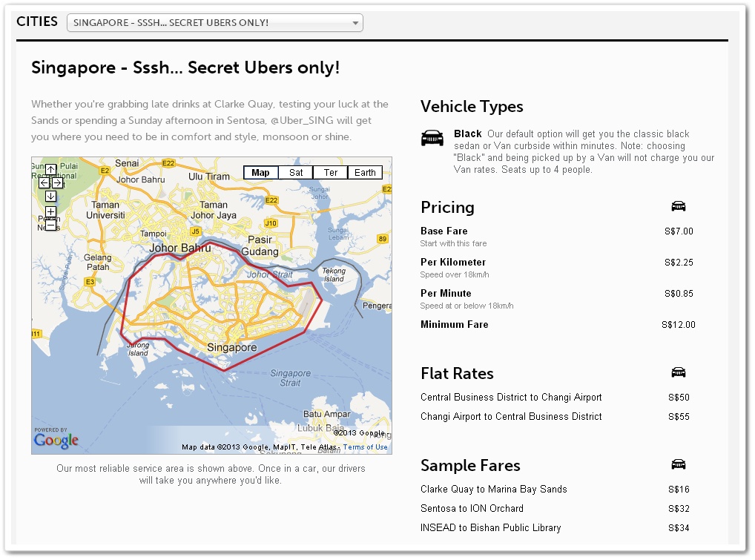Click the Singapore label on the map
This screenshot has height=560, width=755.
point(232,347)
